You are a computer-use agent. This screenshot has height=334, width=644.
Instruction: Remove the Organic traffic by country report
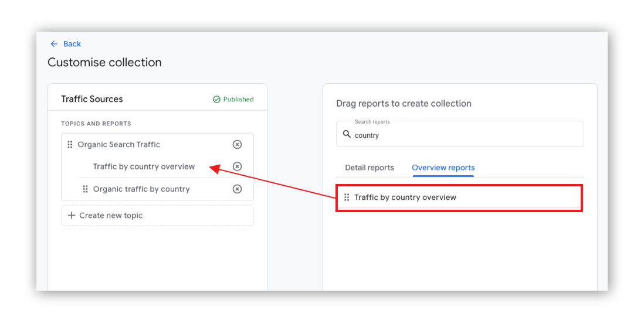tap(237, 189)
